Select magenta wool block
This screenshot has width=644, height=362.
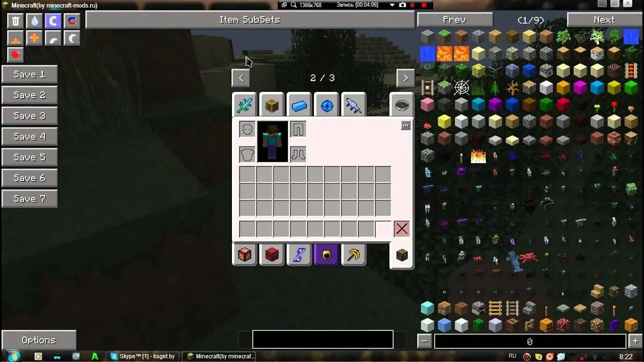click(580, 87)
